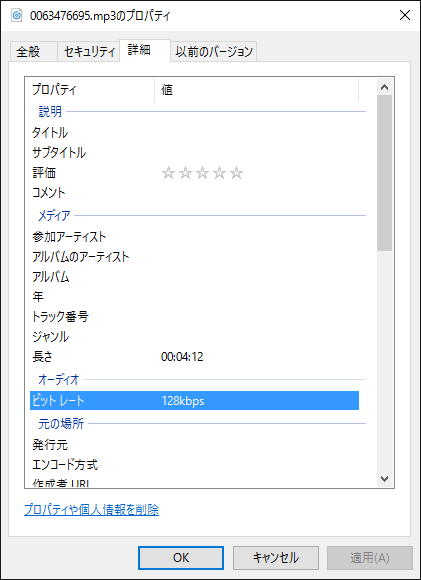Viewport: 421px width, 580px height.
Task: Confirm with the OK button
Action: 181,558
